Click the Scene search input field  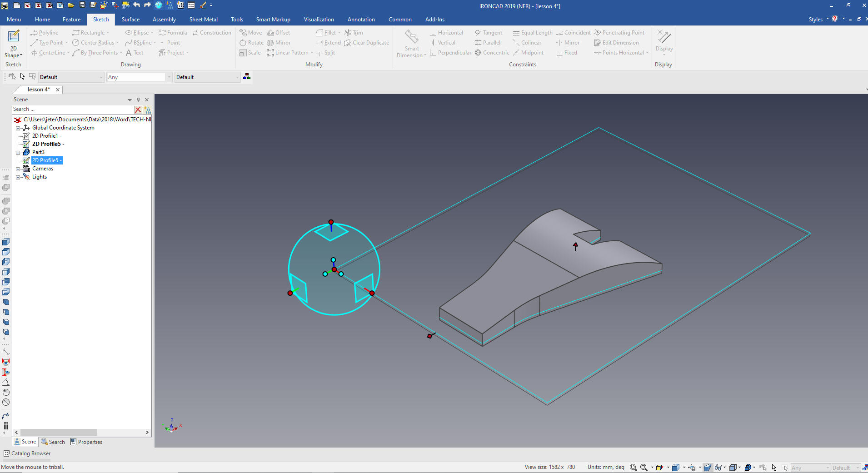pyautogui.click(x=73, y=110)
